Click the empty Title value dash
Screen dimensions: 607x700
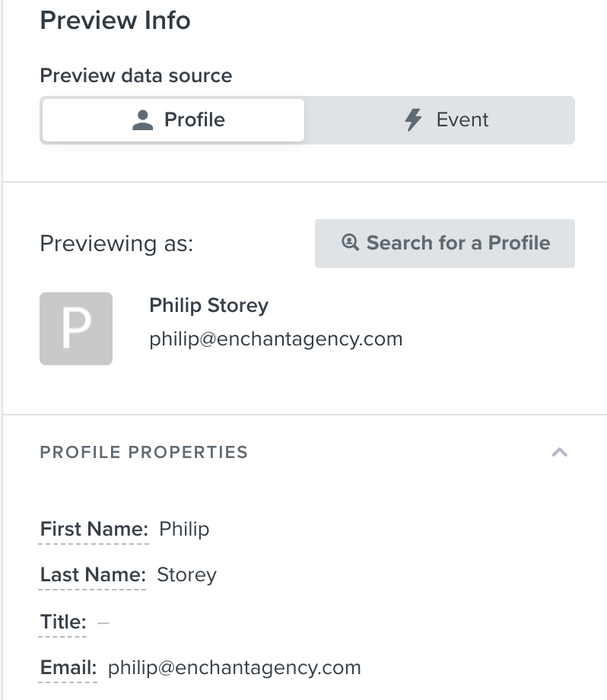(103, 622)
